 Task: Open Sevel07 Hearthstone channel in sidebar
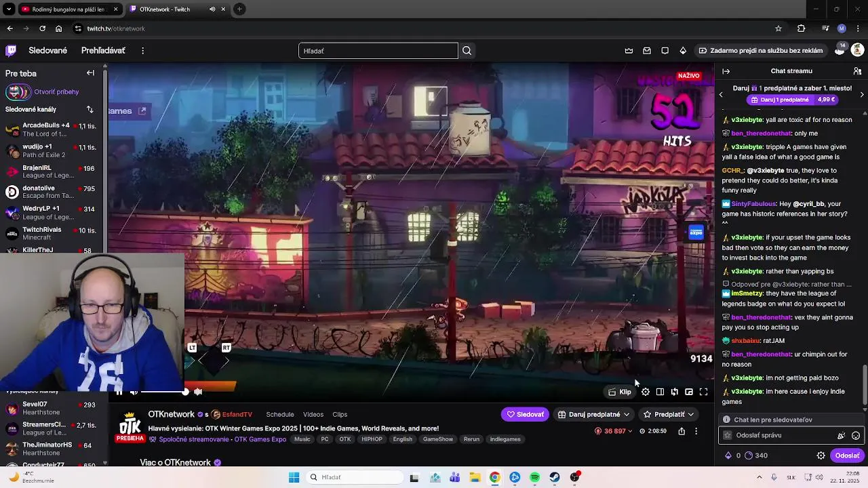click(53, 408)
